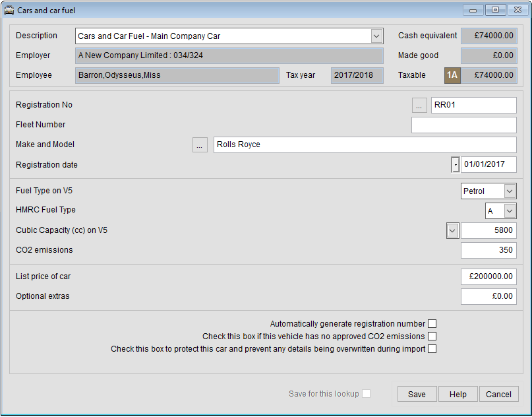Click the car icon in the title bar
Viewport: 532px width, 417px height.
[x=10, y=10]
